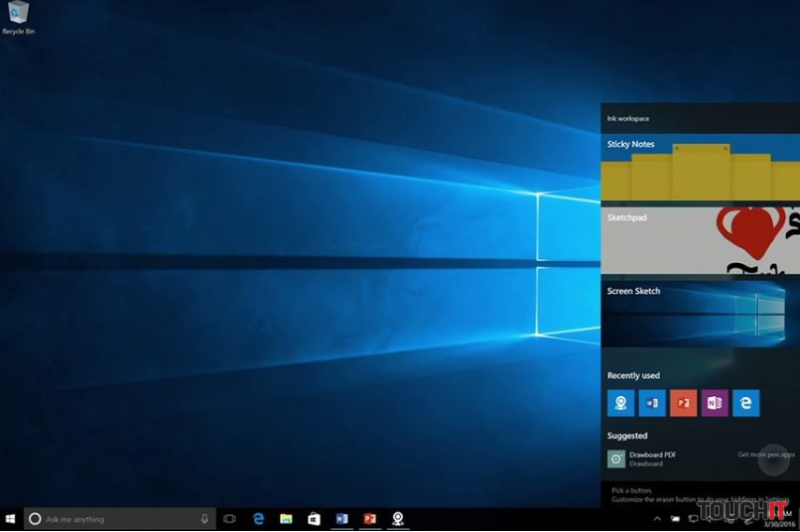This screenshot has height=532, width=800.
Task: Open File Explorer from the taskbar
Action: coord(286,519)
